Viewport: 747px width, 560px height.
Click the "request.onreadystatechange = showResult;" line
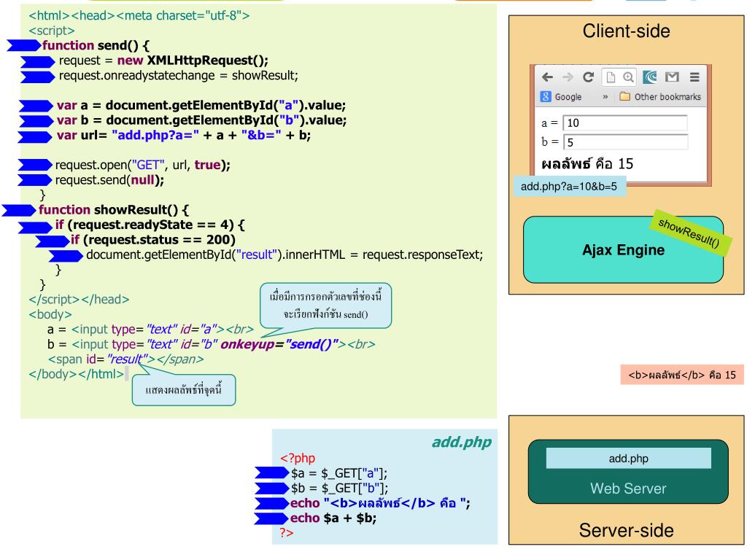178,75
